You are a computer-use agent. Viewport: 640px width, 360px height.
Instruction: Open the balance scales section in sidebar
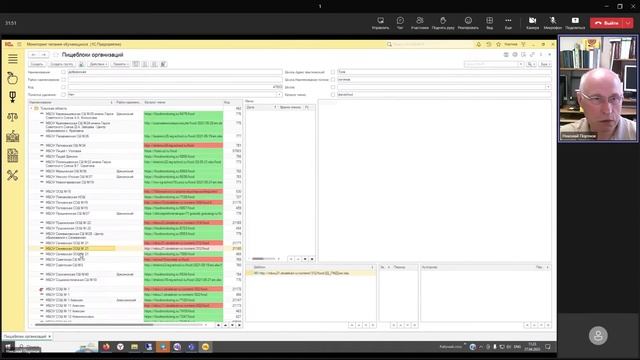click(13, 117)
